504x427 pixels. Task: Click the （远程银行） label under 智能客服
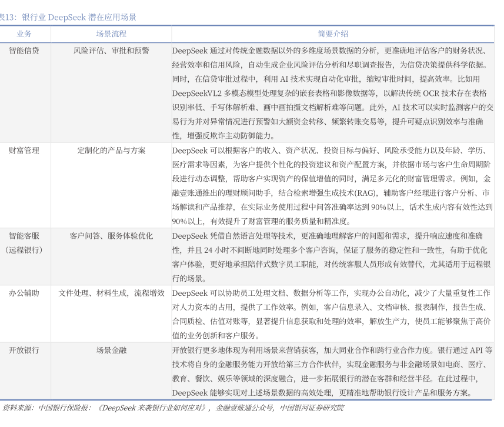point(24,250)
